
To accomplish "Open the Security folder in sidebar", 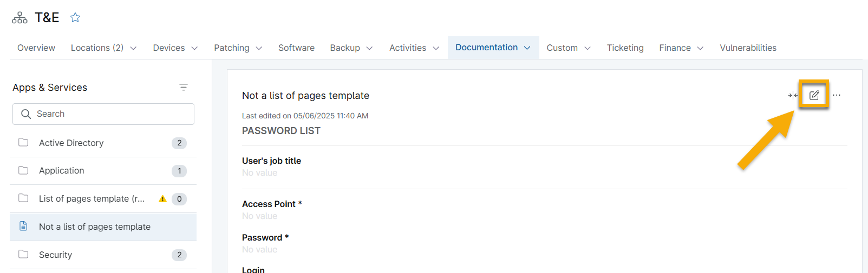I will tap(55, 255).
